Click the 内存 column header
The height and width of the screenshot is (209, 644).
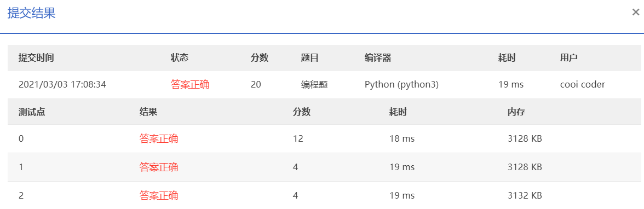pyautogui.click(x=516, y=112)
